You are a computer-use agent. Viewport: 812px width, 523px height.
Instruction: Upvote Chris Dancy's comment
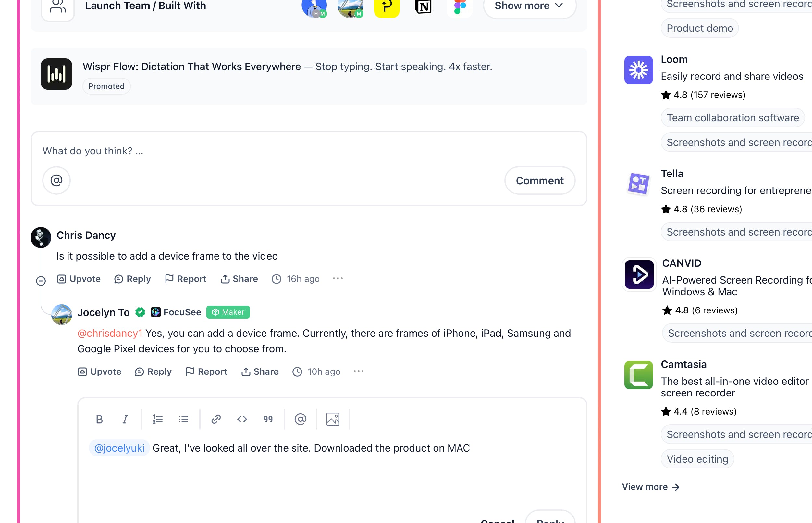click(79, 279)
